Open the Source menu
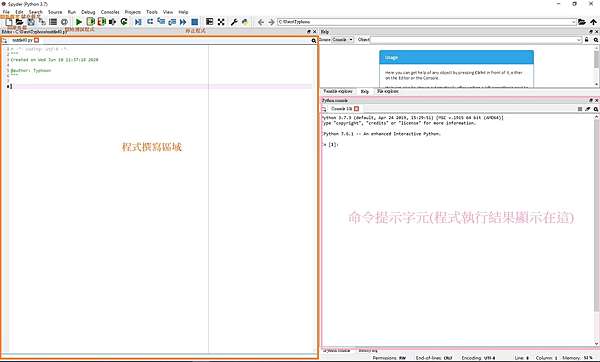Image resolution: width=600 pixels, height=362 pixels. click(x=55, y=12)
